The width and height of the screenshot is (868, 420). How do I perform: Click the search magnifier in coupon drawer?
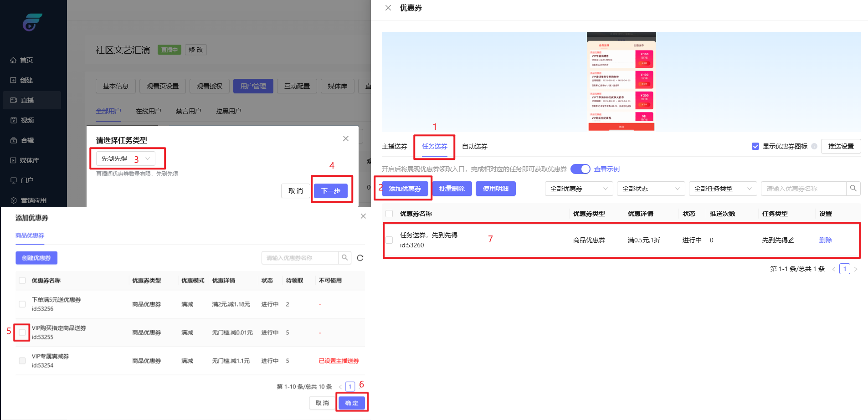pyautogui.click(x=853, y=189)
